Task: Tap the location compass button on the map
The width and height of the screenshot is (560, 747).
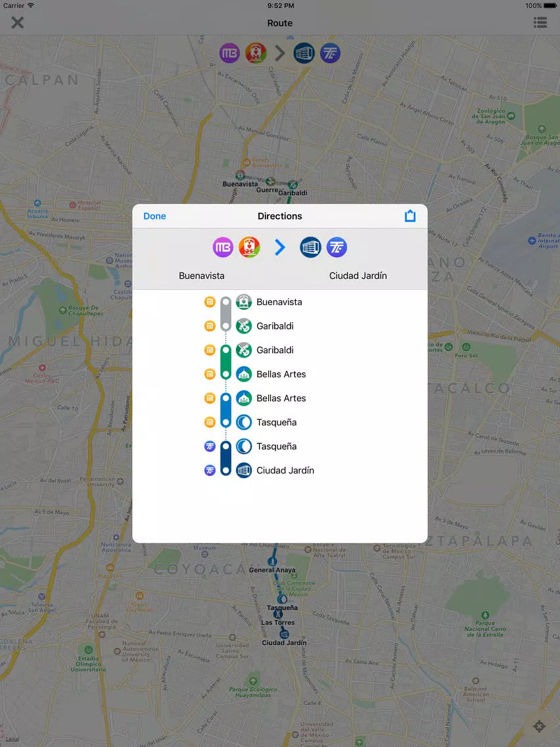Action: (x=539, y=727)
